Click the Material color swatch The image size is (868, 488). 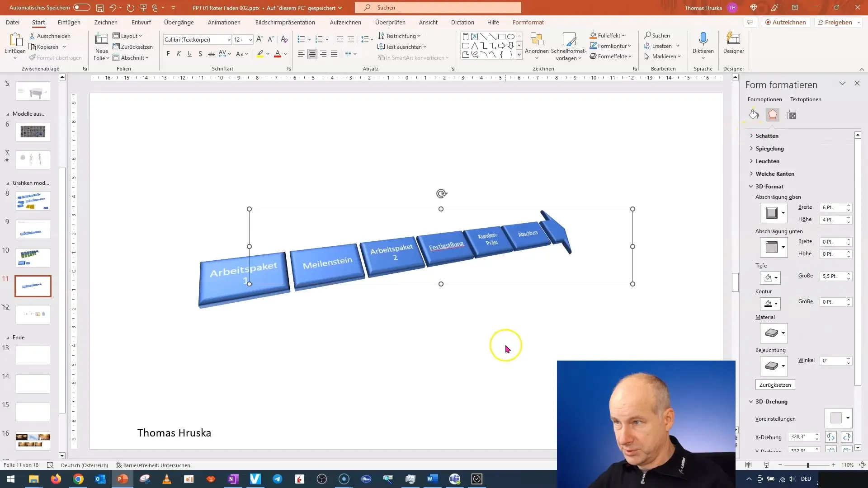pos(773,333)
